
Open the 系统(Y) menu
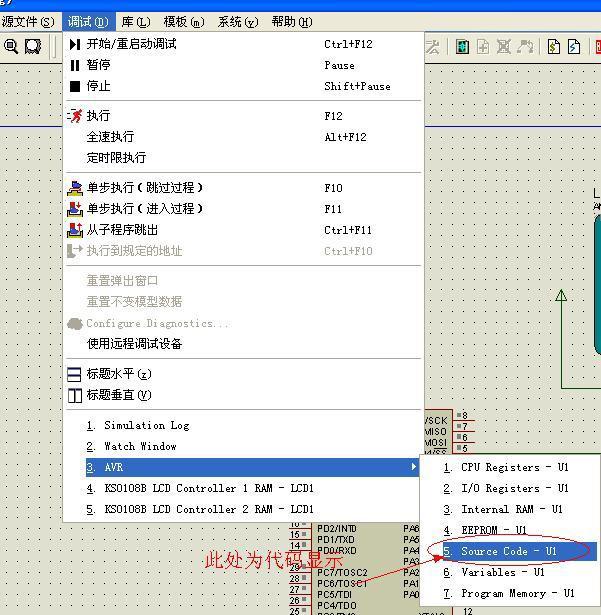tap(237, 21)
